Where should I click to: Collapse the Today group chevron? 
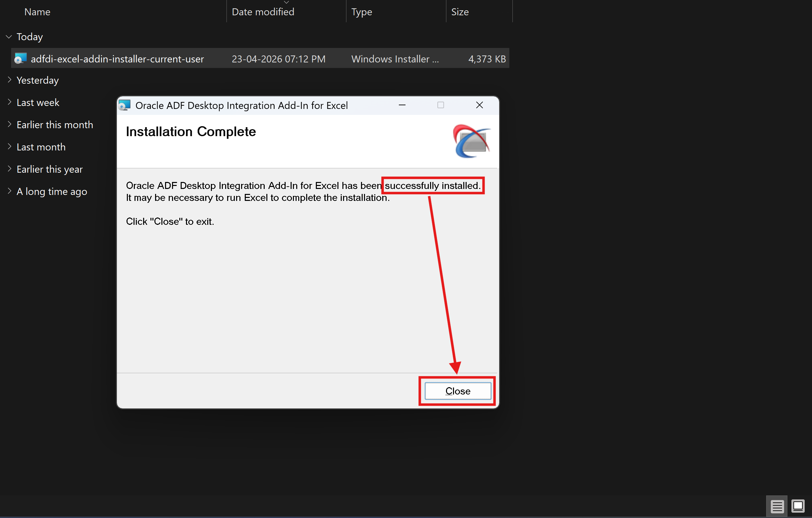click(9, 37)
